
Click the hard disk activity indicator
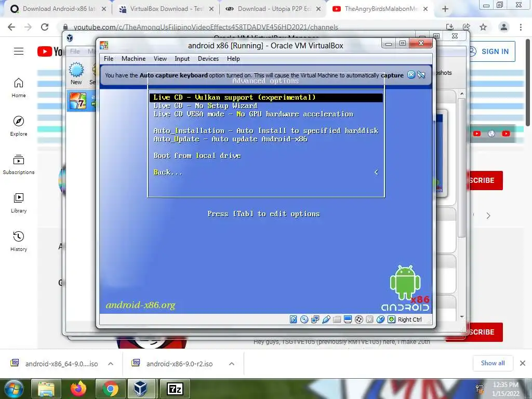pyautogui.click(x=294, y=320)
